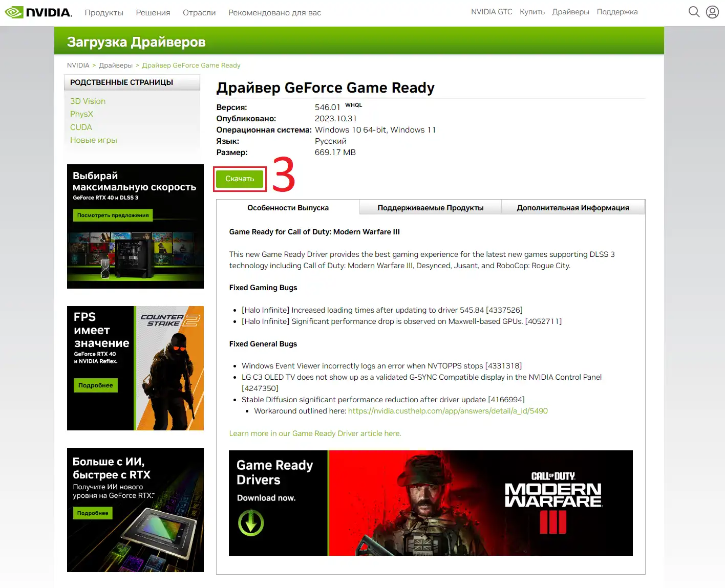725x588 pixels.
Task: Click the Maxwell-based GPUs performance drop entry
Action: coord(402,321)
